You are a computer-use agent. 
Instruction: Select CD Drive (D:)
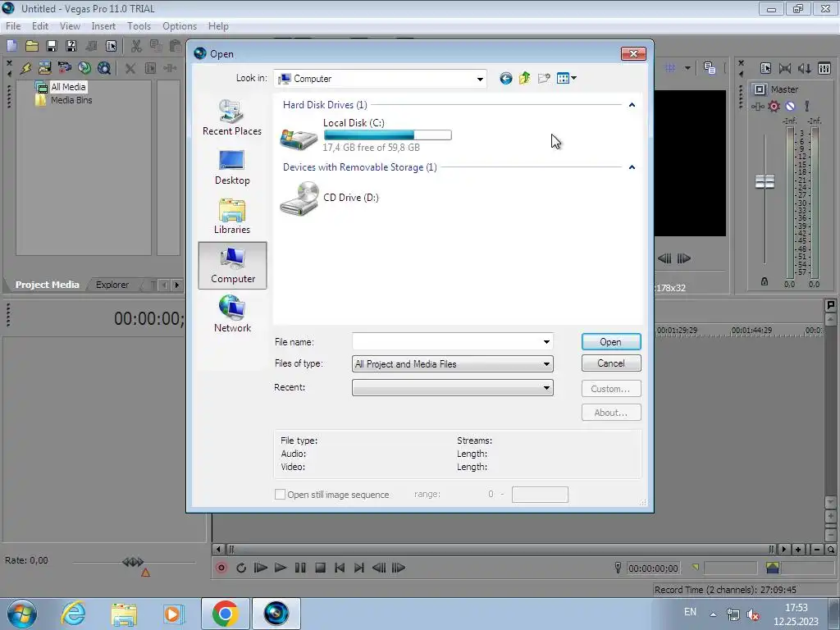(x=330, y=199)
